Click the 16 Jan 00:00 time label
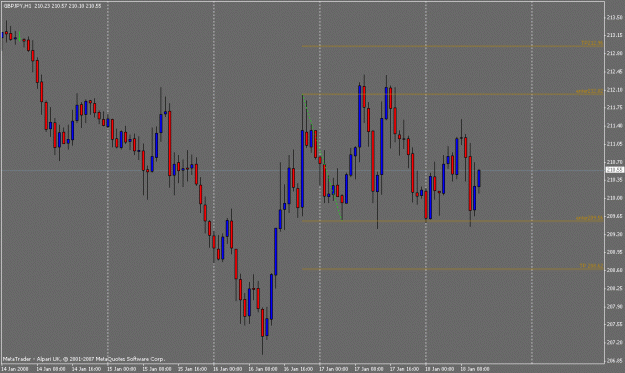This screenshot has height=373, width=625. pyautogui.click(x=228, y=369)
